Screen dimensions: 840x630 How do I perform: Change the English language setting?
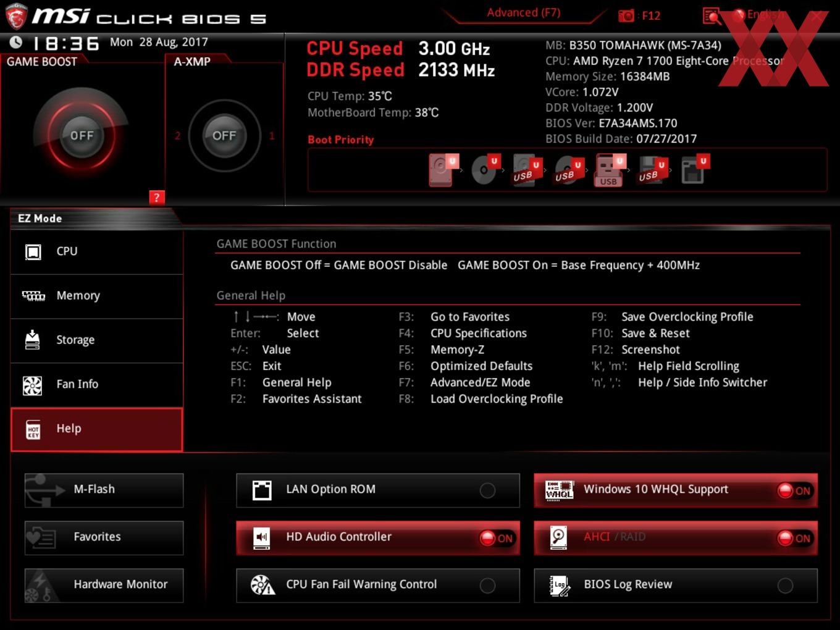pos(760,14)
